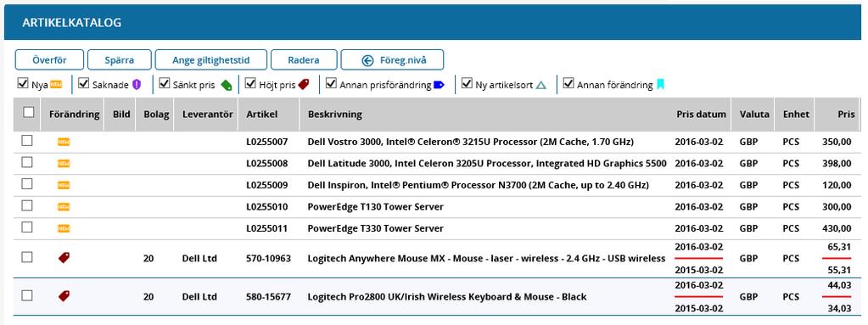Click article number L0255010
Screen dimensions: 868x325
point(266,207)
